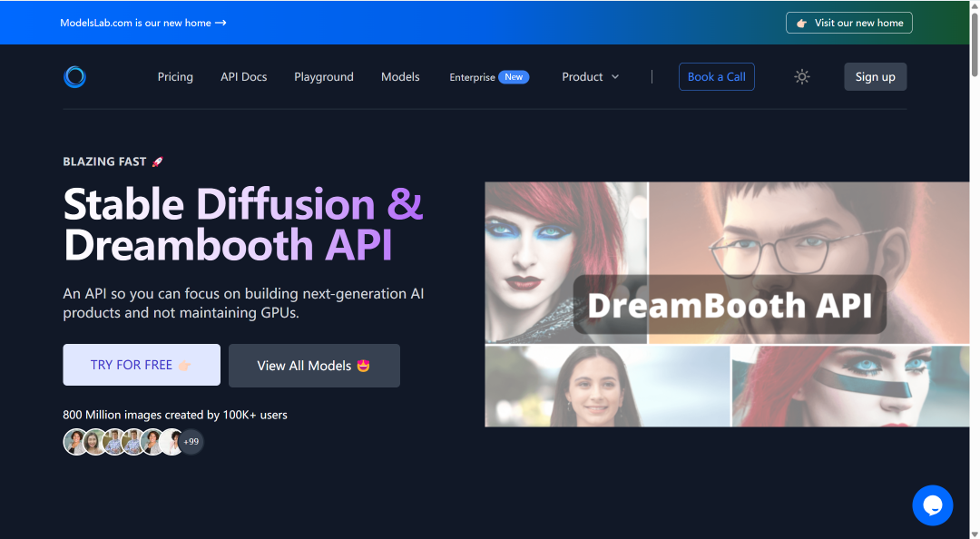The width and height of the screenshot is (980, 539).
Task: Click the Stable Diffusion & Dreambooth API heading
Action: tap(244, 224)
